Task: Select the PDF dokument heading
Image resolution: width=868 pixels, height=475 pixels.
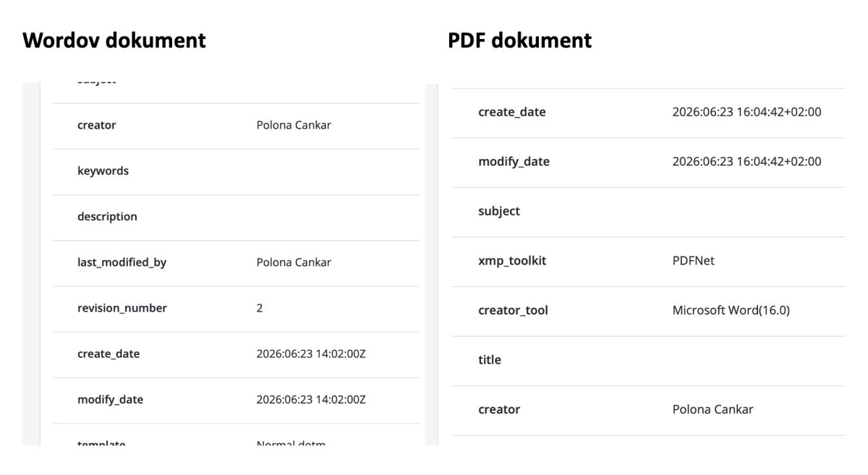Action: [519, 40]
